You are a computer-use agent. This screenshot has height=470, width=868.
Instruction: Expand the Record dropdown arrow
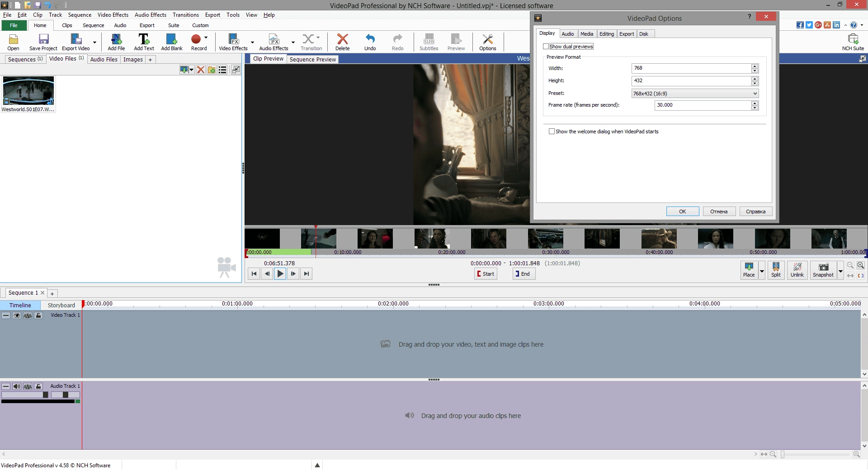click(x=206, y=38)
